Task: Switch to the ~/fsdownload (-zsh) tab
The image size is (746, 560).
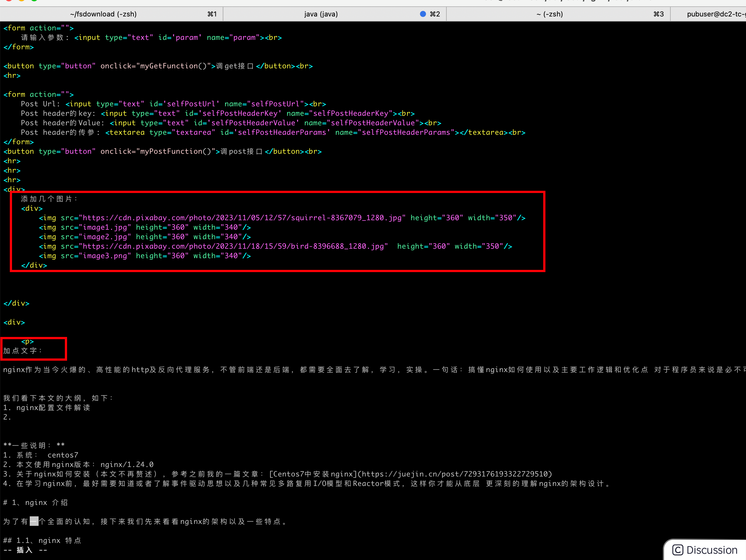Action: point(103,14)
